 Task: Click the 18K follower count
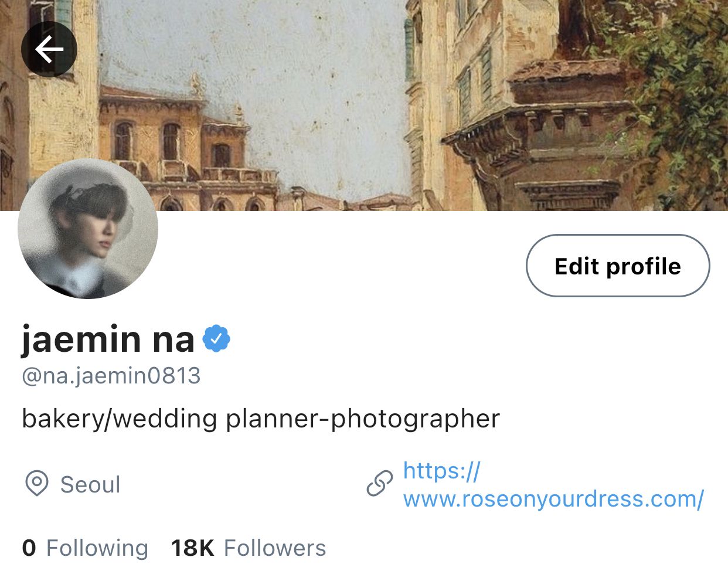click(x=192, y=548)
